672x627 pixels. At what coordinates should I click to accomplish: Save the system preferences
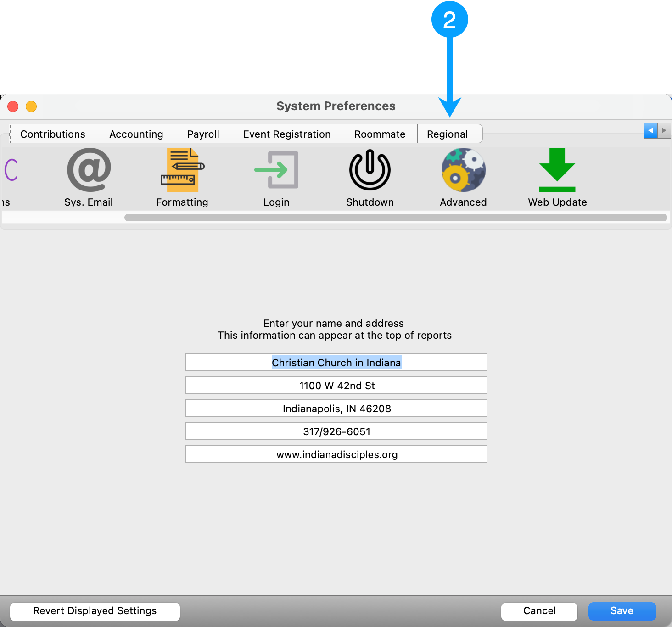622,611
